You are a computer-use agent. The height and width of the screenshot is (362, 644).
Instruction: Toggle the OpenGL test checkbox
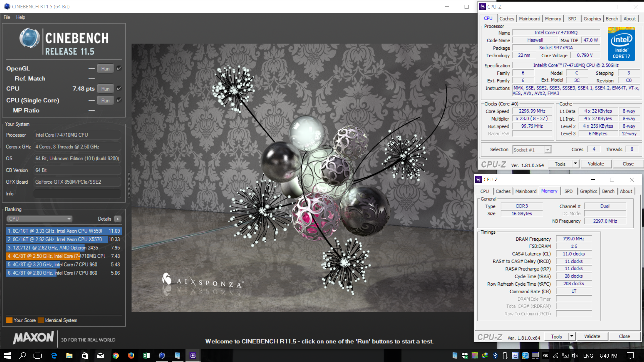[x=119, y=68]
